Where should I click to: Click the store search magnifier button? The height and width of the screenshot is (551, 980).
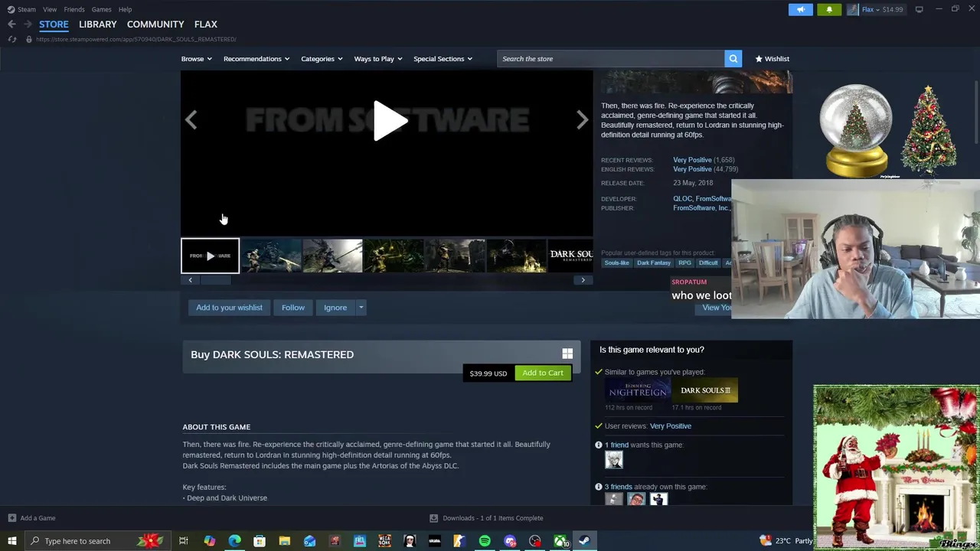click(733, 59)
